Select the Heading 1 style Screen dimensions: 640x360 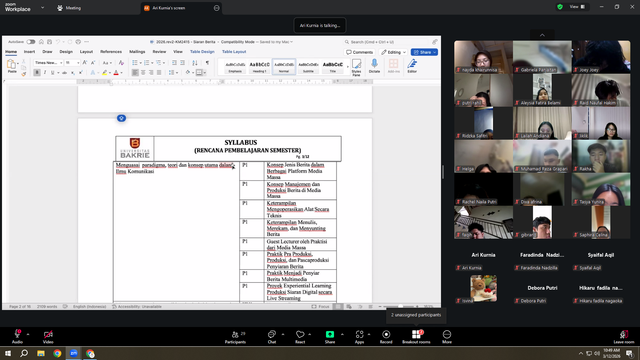coord(259,67)
